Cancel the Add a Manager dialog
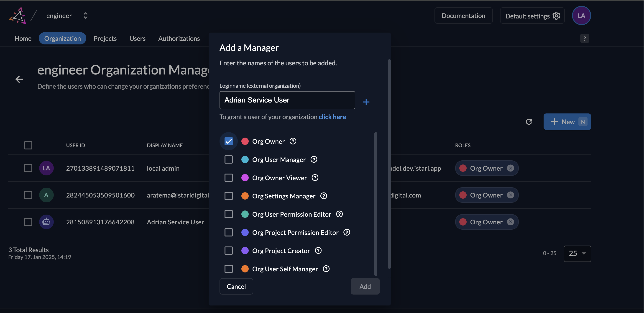The width and height of the screenshot is (644, 313). 236,286
